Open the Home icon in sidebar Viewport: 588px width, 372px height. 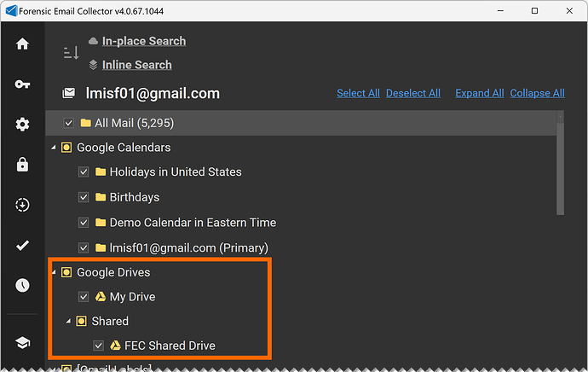coord(23,44)
